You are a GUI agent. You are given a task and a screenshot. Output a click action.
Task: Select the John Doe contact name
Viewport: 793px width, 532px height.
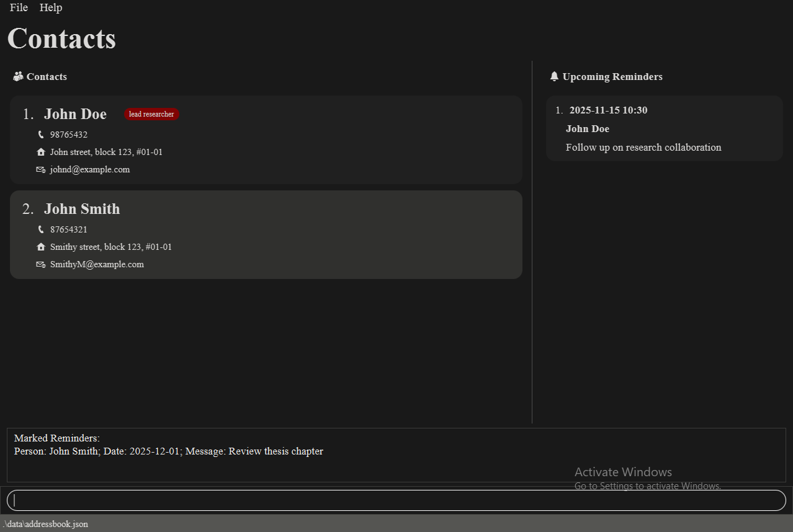click(x=75, y=114)
